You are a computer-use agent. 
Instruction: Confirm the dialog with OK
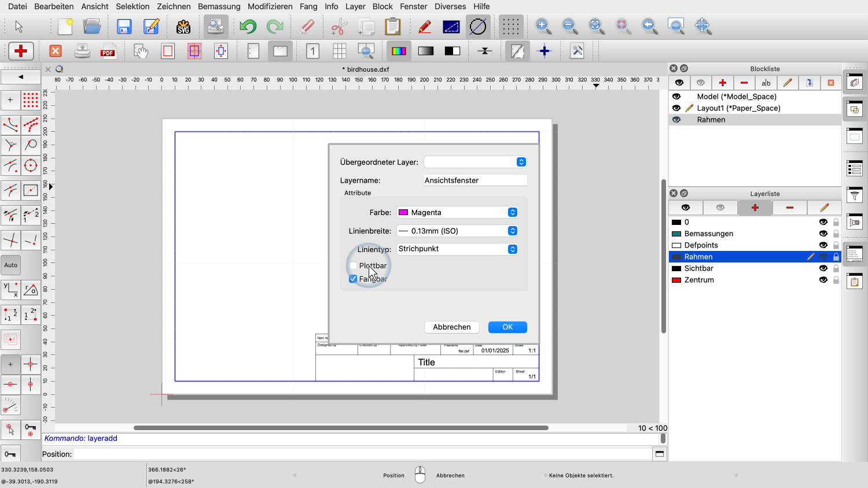507,327
